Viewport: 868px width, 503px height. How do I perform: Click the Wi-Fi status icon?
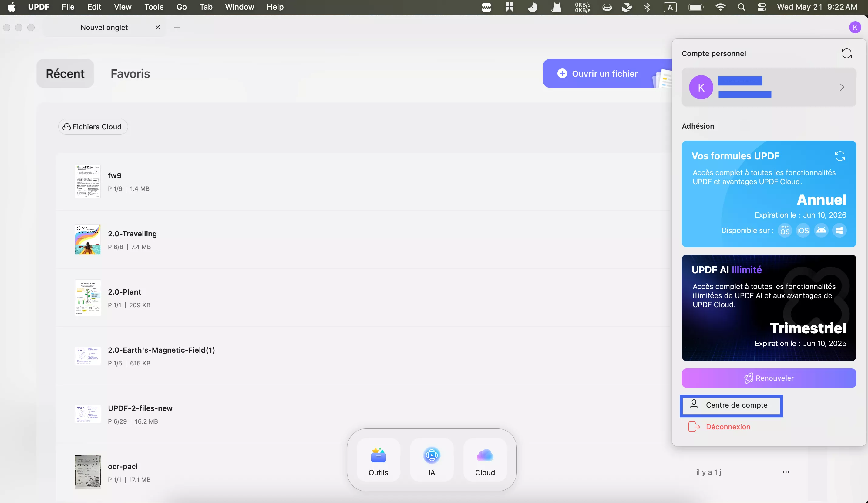[720, 7]
